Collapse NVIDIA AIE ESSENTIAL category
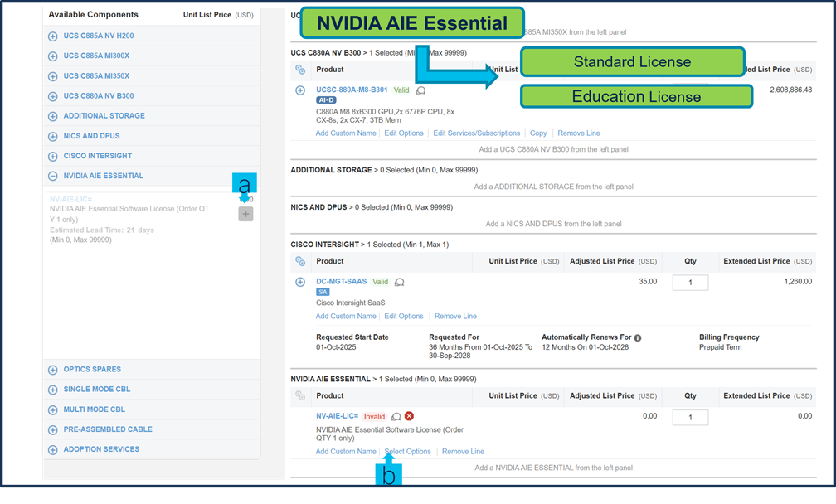 53,176
